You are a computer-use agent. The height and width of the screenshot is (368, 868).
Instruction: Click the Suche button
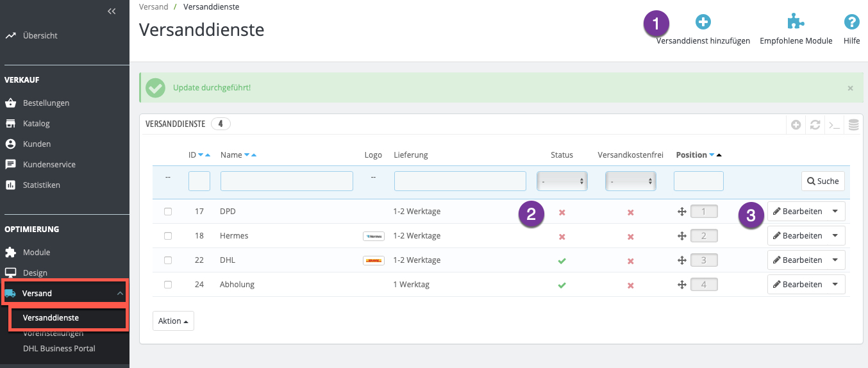[x=822, y=181]
